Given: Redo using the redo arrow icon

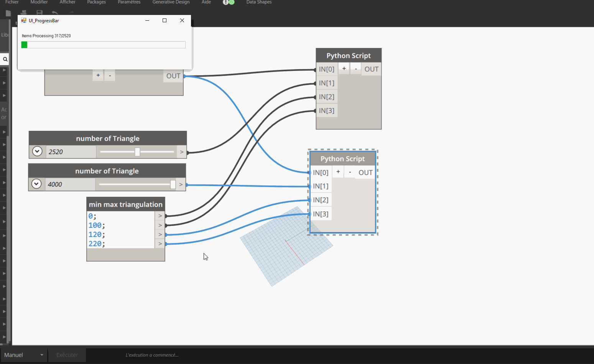Looking at the screenshot, I should click(71, 12).
